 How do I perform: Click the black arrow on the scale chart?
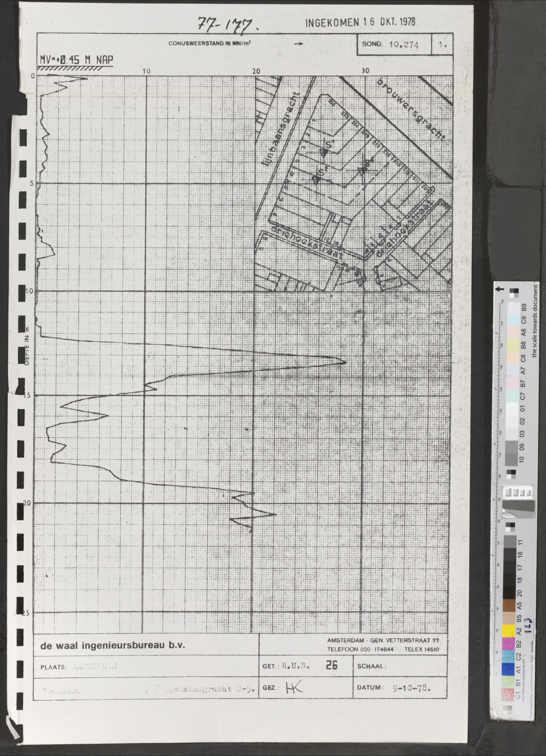coord(499,289)
